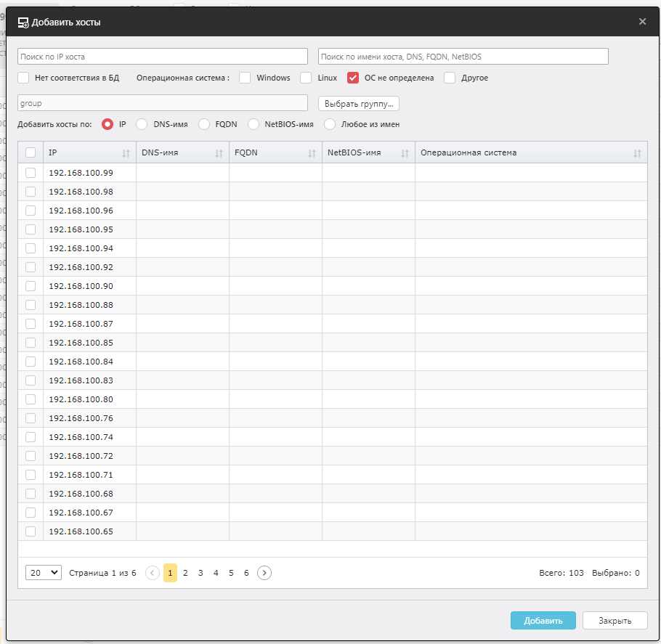
Task: Check the Другое OS filter
Action: pos(450,78)
